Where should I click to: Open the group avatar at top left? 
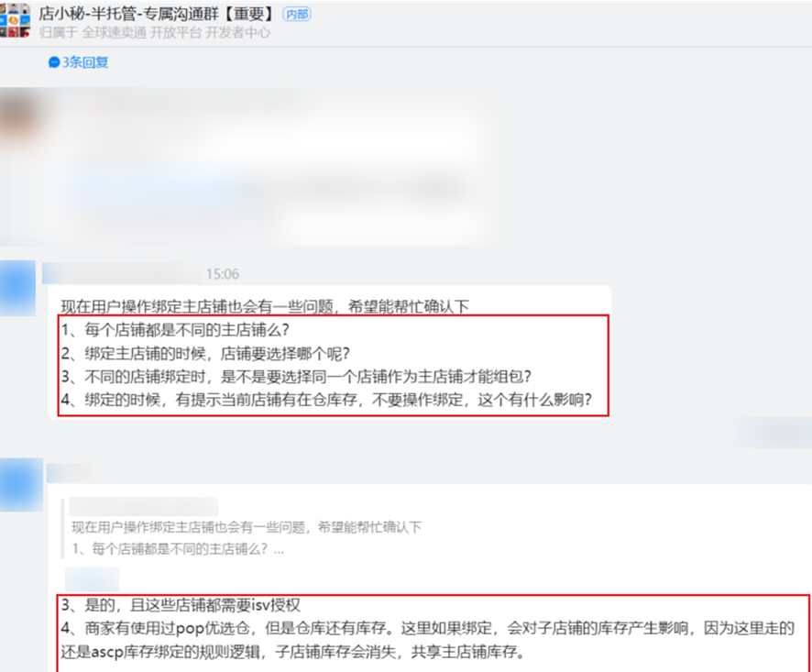pyautogui.click(x=15, y=19)
